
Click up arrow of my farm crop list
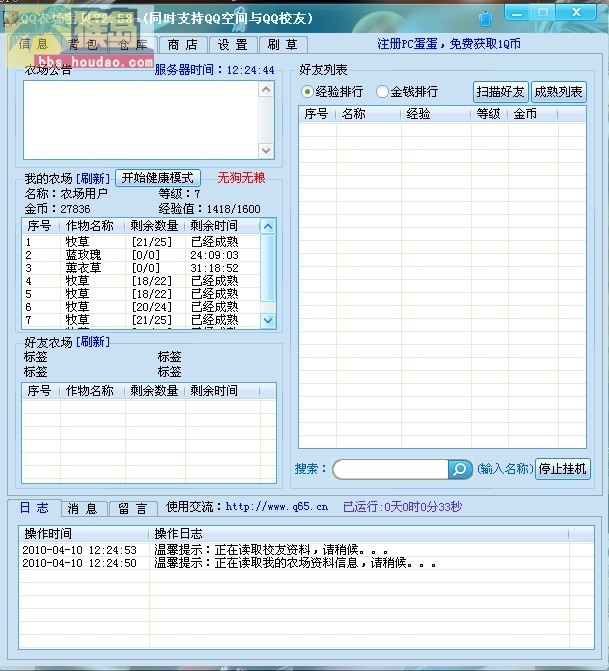[268, 226]
